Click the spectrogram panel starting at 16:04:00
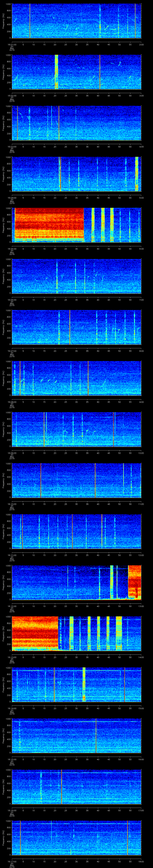Screen dimensions: 153x868 tap(76, 174)
